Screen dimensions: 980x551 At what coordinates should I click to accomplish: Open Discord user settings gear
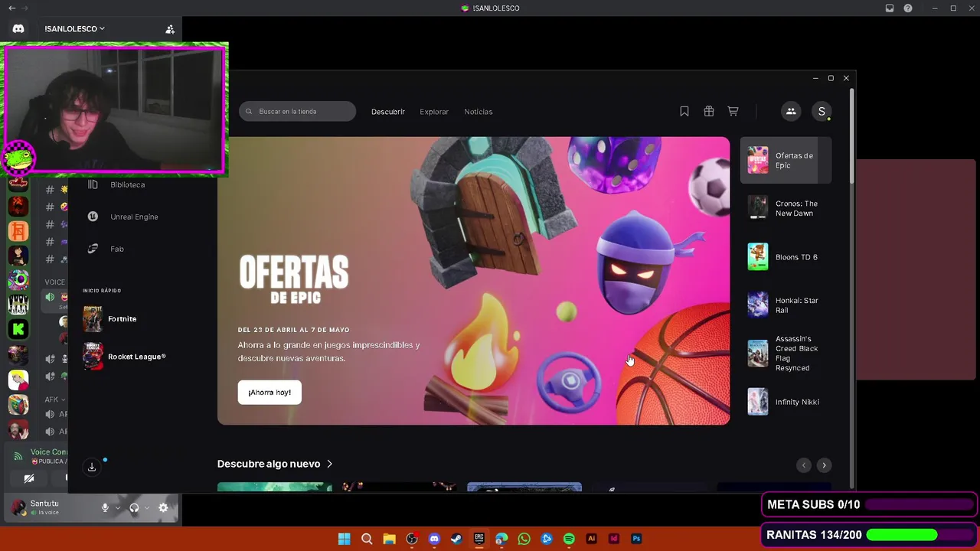[x=163, y=507]
